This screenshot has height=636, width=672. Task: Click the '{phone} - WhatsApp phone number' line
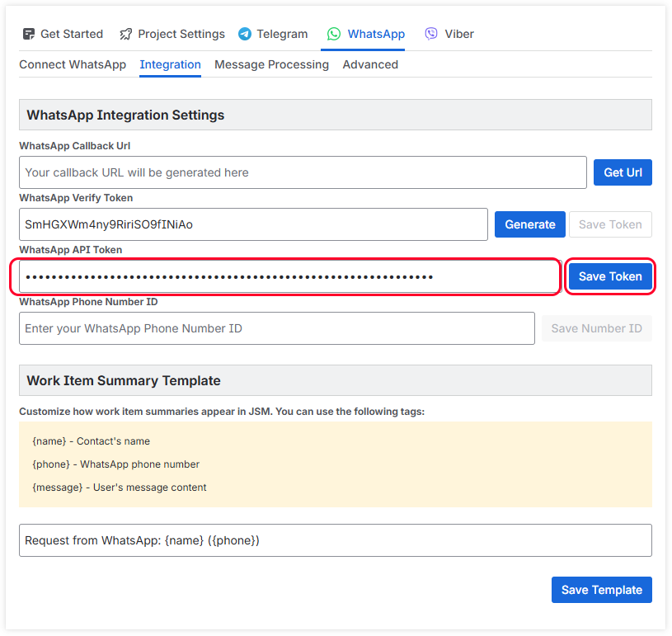(116, 464)
